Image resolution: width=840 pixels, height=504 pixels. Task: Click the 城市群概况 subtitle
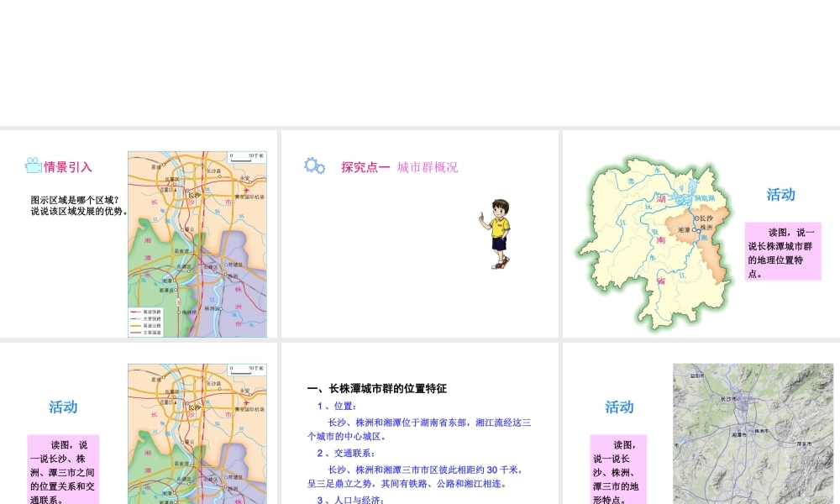[x=428, y=167]
